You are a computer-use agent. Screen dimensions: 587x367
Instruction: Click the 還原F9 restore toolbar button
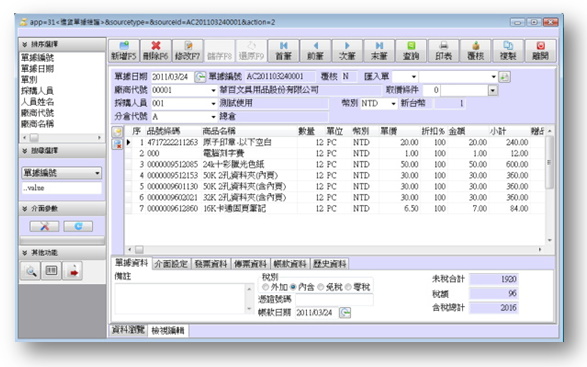coord(252,51)
